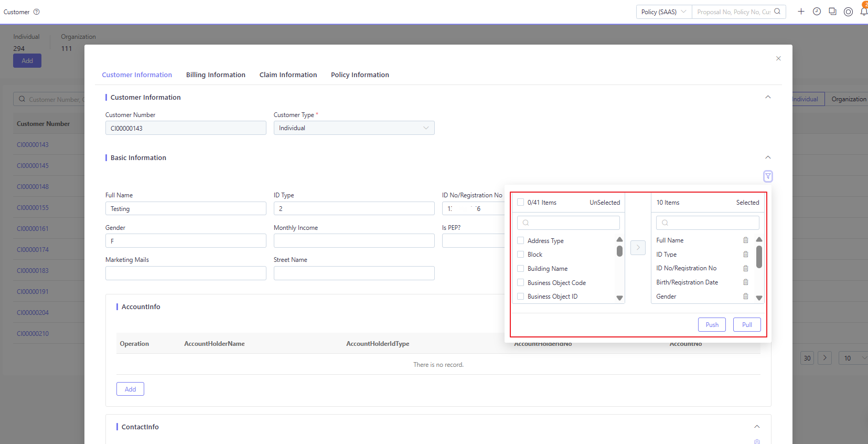The height and width of the screenshot is (444, 868).
Task: Switch to Policy Information tab
Action: click(360, 75)
